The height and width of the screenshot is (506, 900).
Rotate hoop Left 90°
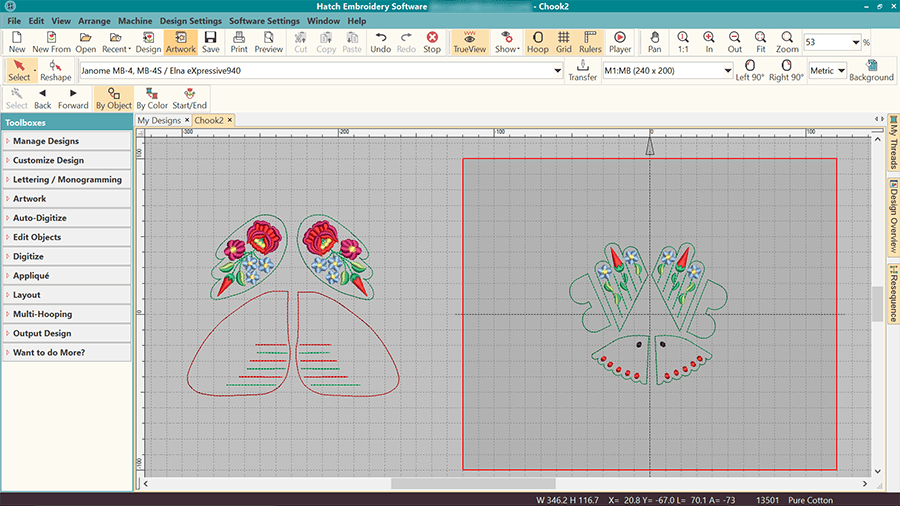click(x=749, y=71)
